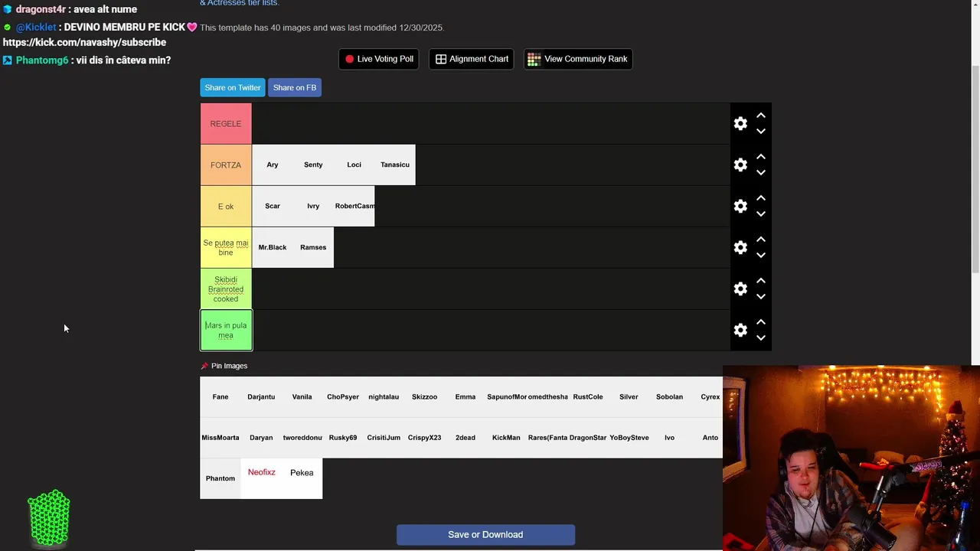This screenshot has width=980, height=551.
Task: Open settings gear for Se putea mai bine tier
Action: tap(740, 247)
